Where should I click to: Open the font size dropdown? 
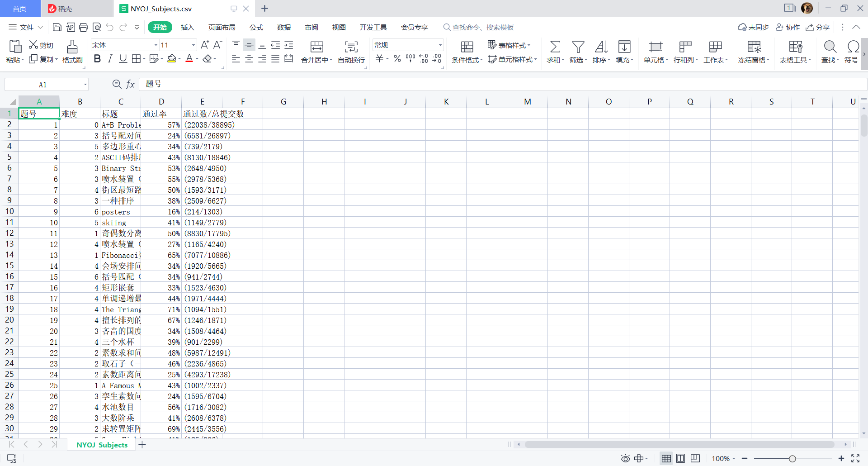click(193, 45)
